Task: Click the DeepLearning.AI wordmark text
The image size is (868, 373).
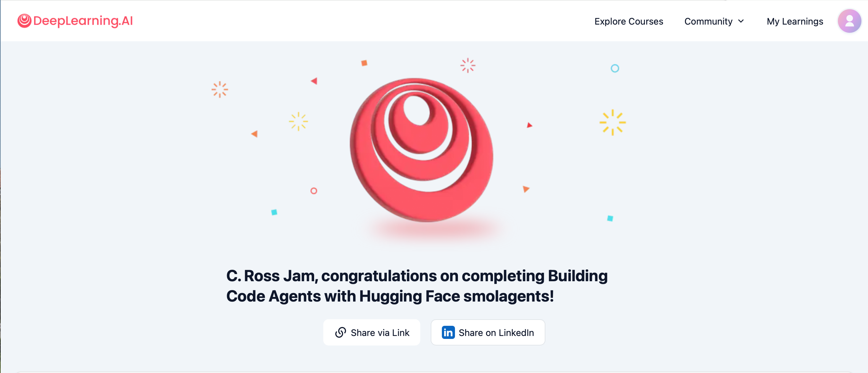Action: [83, 21]
